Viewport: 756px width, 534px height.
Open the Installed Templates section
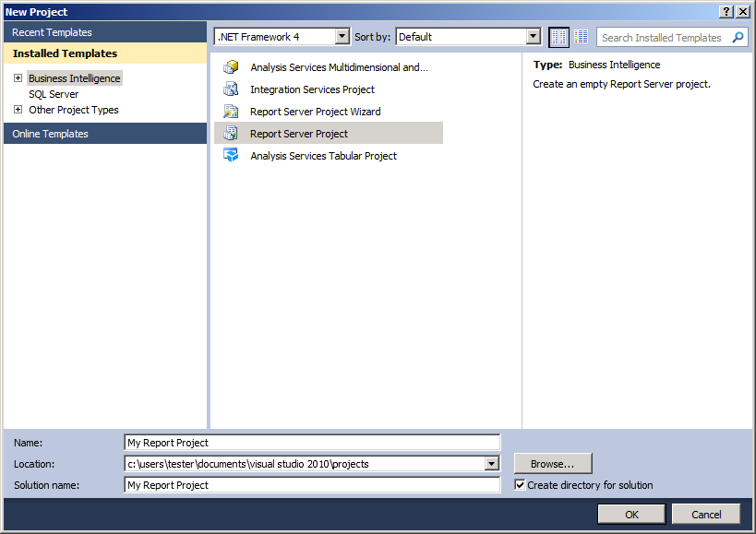click(x=105, y=53)
